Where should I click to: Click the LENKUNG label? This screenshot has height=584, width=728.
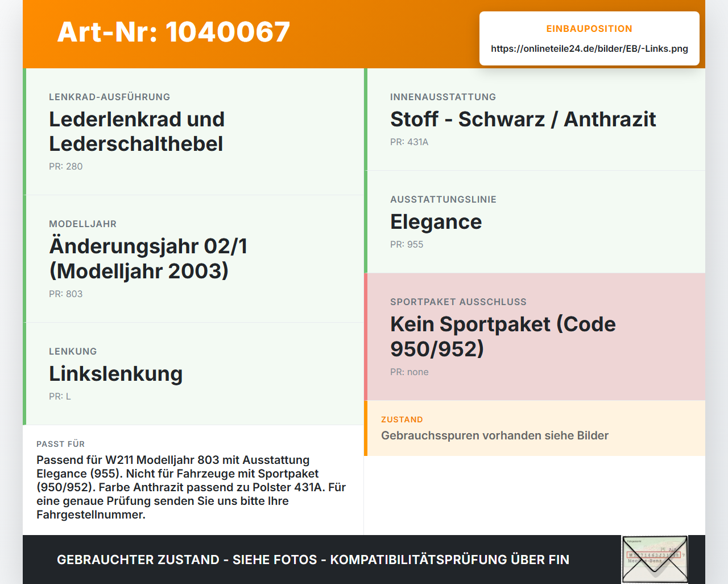[x=73, y=351]
